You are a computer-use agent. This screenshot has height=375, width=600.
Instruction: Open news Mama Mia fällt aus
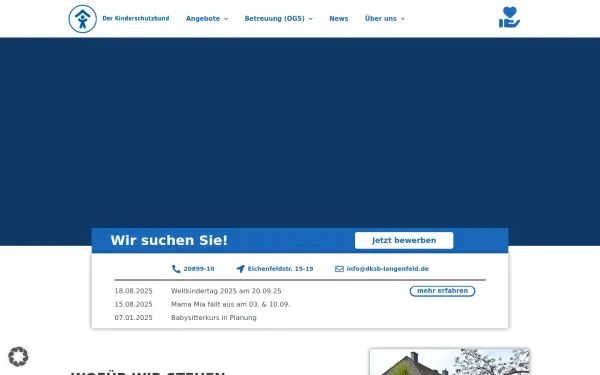pos(230,305)
